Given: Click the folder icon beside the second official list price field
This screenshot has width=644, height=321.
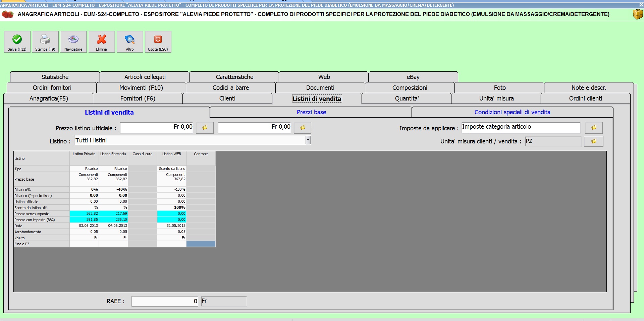Looking at the screenshot, I should tap(303, 128).
